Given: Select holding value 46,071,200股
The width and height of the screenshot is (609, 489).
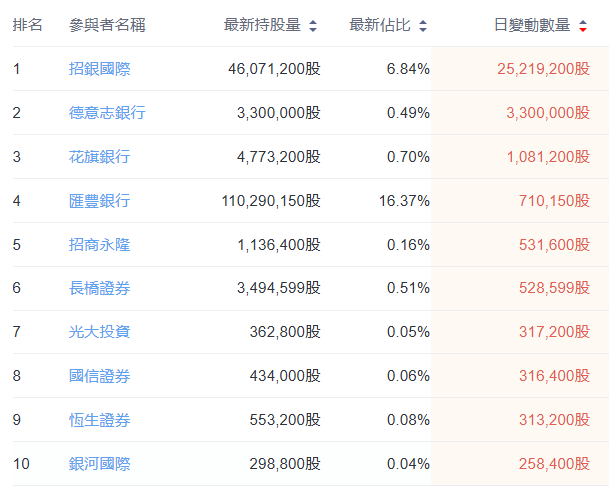Looking at the screenshot, I should pos(274,69).
